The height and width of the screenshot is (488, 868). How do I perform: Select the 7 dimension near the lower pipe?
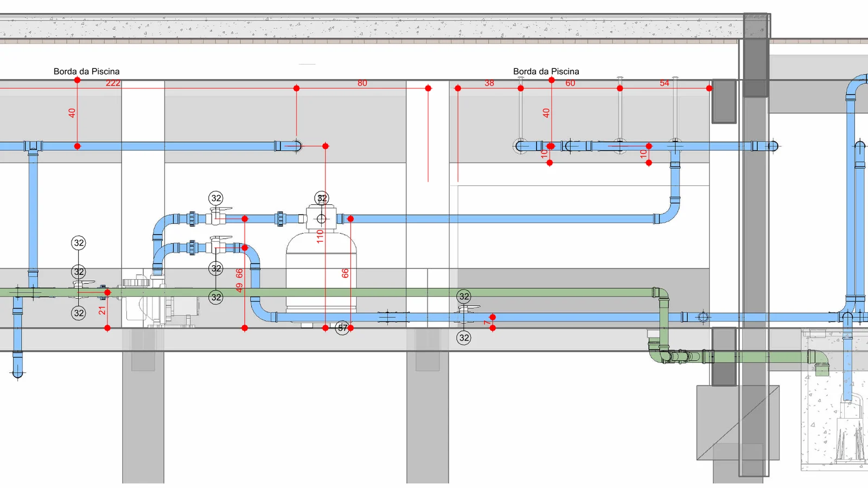(487, 323)
